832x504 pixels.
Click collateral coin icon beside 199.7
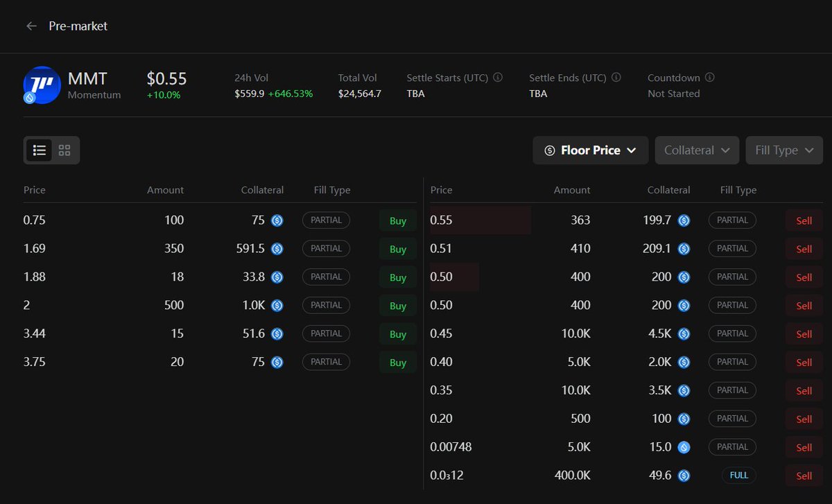coord(684,220)
